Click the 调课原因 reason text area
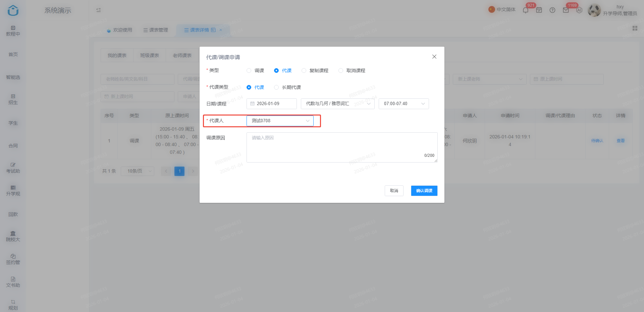Viewport: 644px width, 312px height. pos(342,147)
